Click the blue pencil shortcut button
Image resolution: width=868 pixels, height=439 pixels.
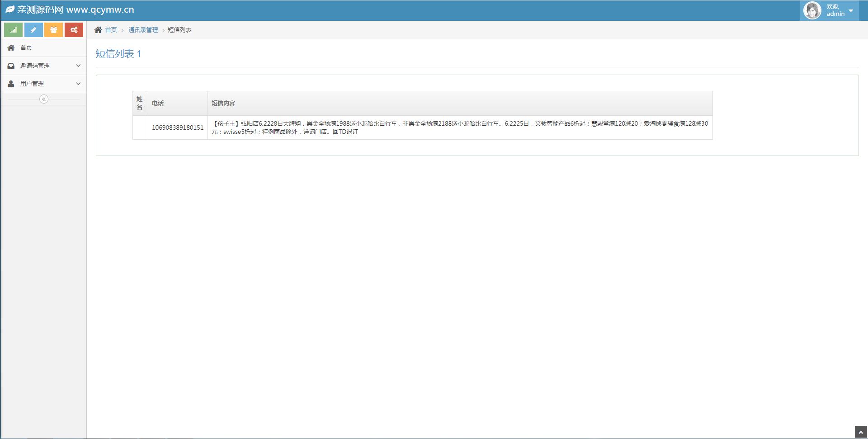pyautogui.click(x=33, y=30)
